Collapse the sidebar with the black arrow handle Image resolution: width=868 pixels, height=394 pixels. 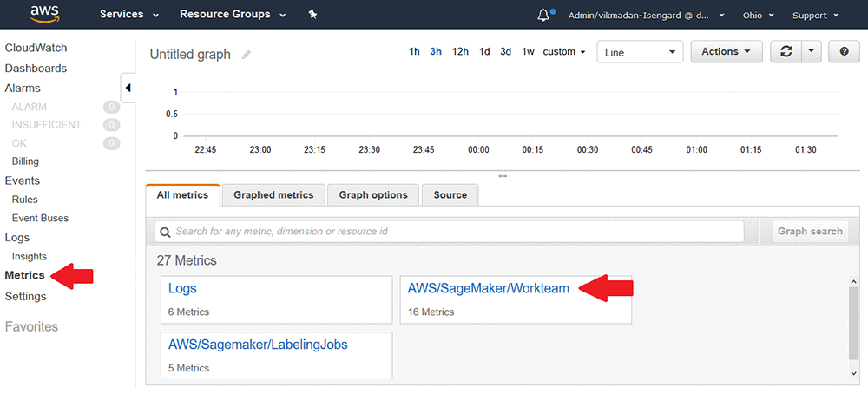click(128, 88)
